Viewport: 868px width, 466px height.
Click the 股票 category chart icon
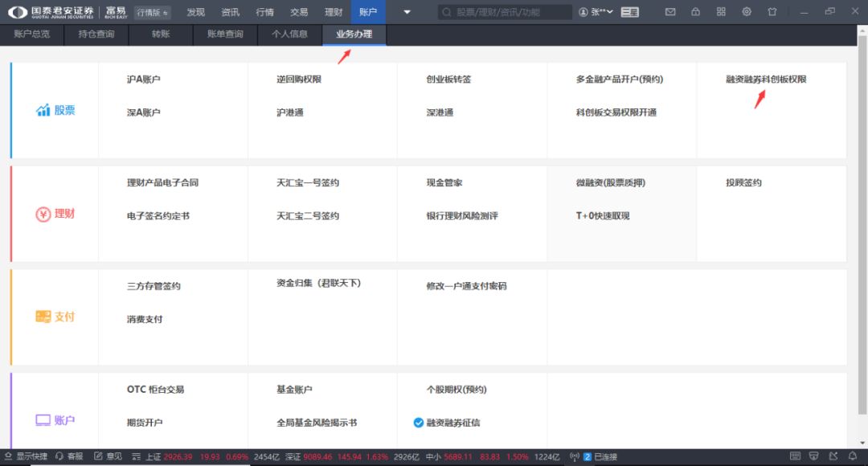tap(43, 111)
